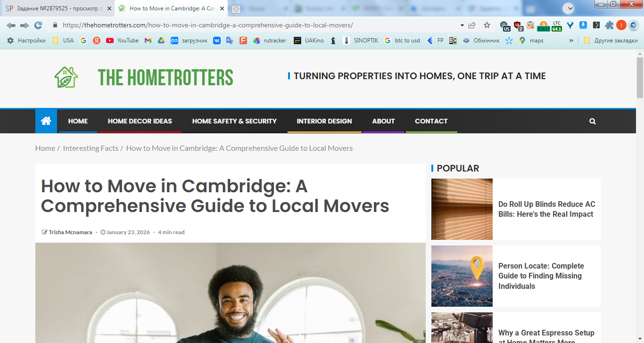Open the tab search dropdown button
This screenshot has width=644, height=343.
click(x=569, y=8)
